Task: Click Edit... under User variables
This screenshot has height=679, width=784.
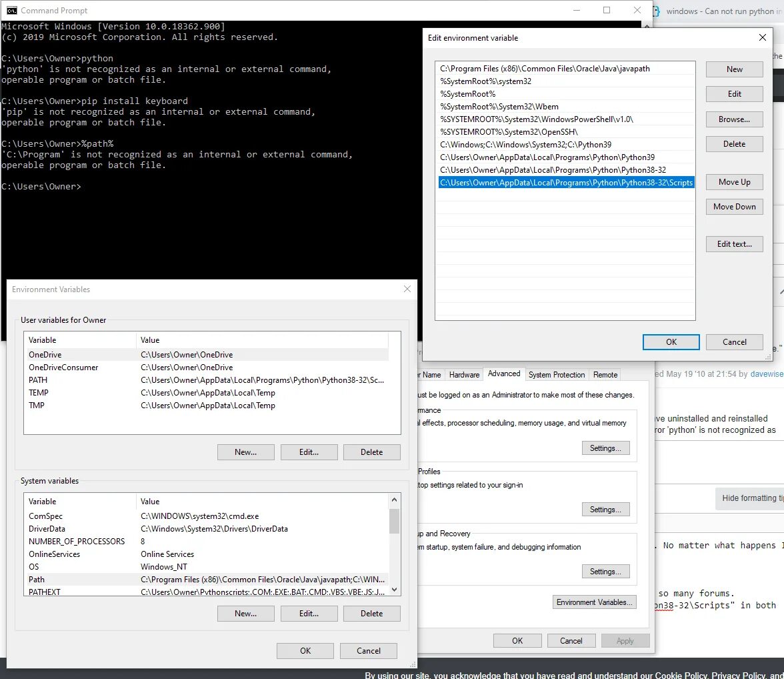Action: click(x=309, y=452)
